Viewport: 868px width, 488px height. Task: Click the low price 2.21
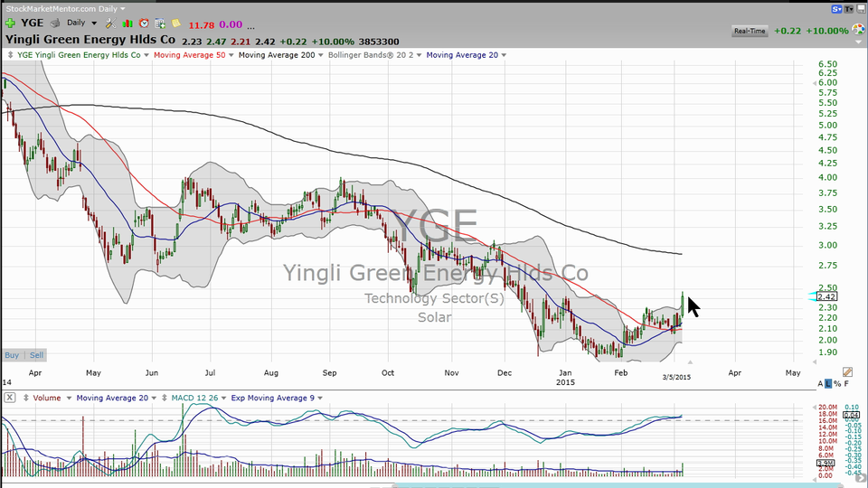pyautogui.click(x=241, y=42)
